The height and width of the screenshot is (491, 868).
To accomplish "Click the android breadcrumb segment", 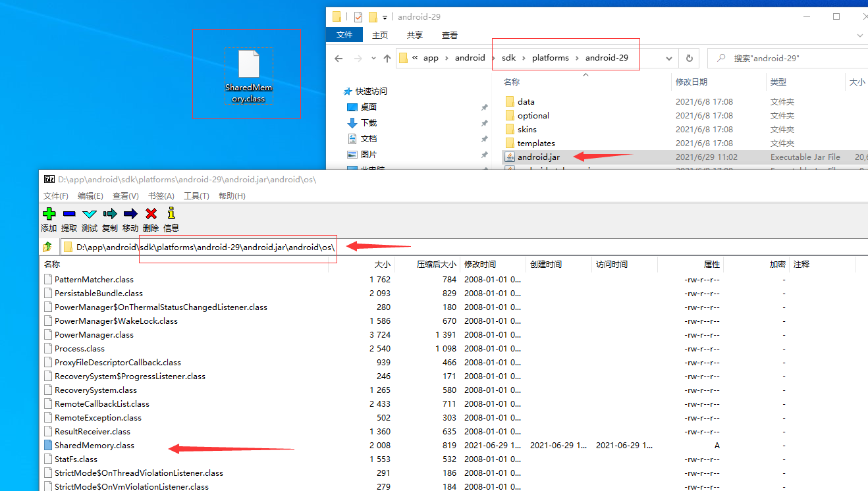I will (470, 58).
